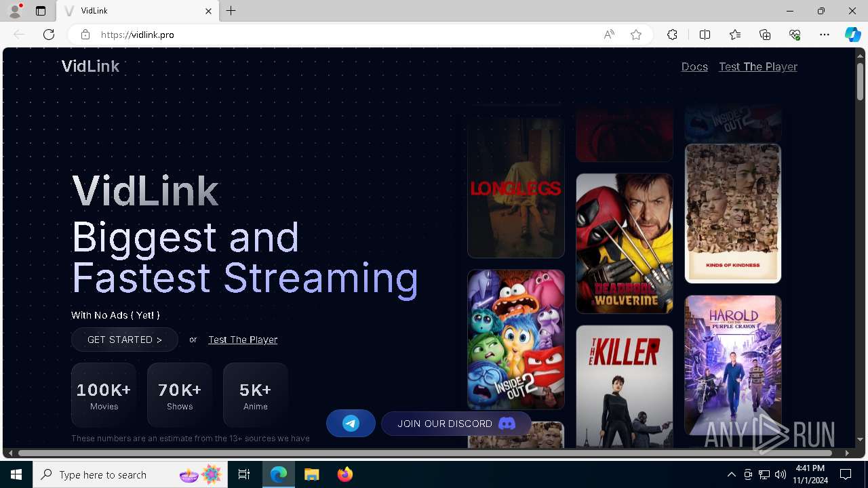Select the Harold and the Purple Crayon poster
Screen dimensions: 868x488
733,365
